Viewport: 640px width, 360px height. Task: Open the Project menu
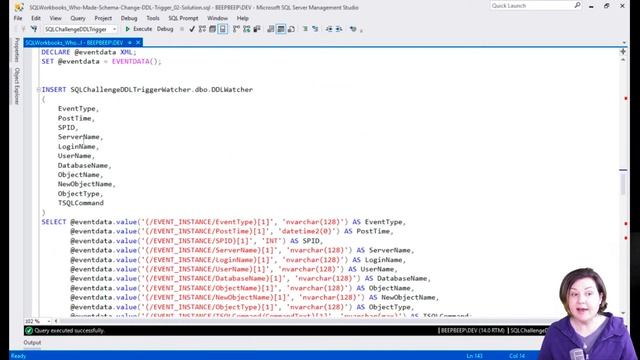point(103,18)
